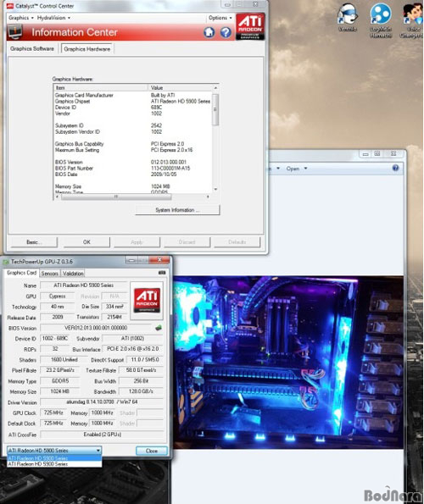Click the GPU-Z title bar icon

point(6,262)
